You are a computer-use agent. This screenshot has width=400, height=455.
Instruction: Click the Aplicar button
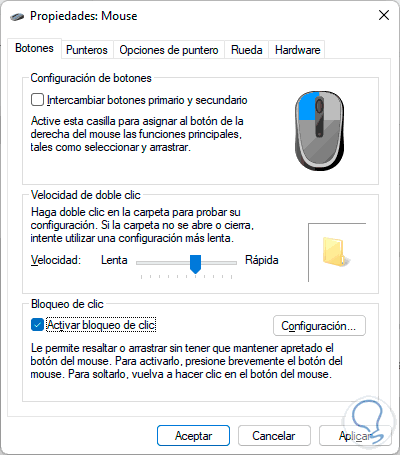355,436
